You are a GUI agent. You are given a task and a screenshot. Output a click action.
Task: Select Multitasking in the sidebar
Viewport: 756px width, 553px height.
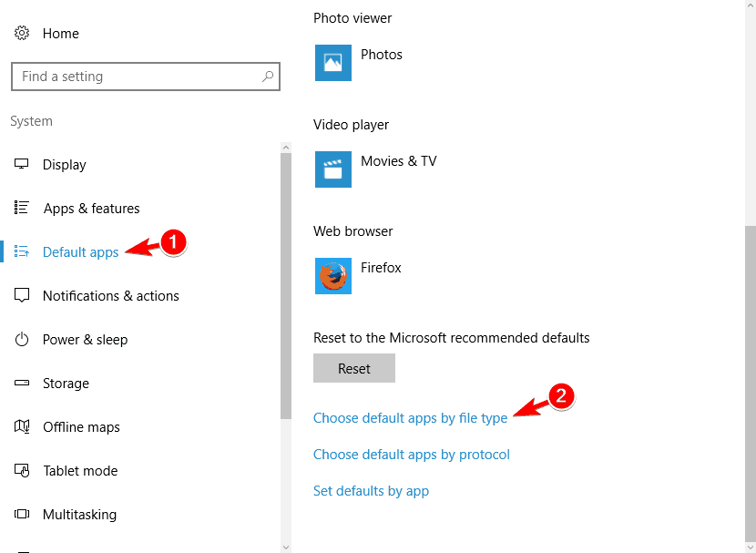tap(79, 515)
